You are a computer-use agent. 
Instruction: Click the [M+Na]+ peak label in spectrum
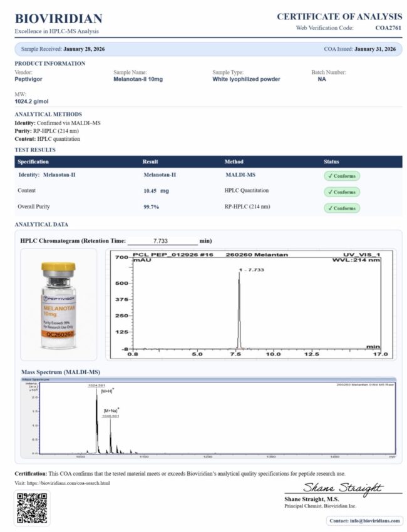point(111,410)
